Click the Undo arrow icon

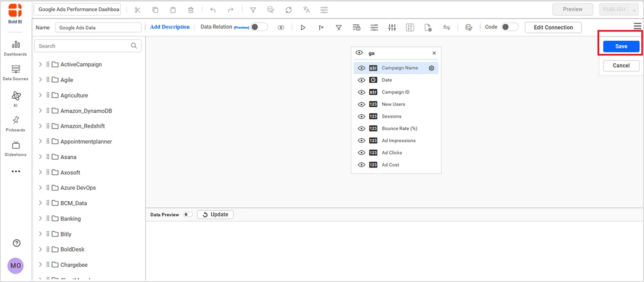(x=213, y=10)
